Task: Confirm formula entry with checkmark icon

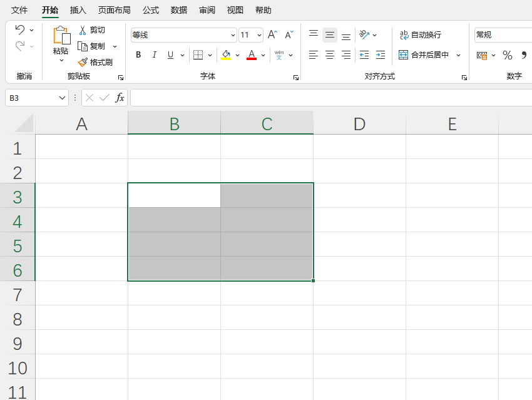Action: [x=105, y=98]
